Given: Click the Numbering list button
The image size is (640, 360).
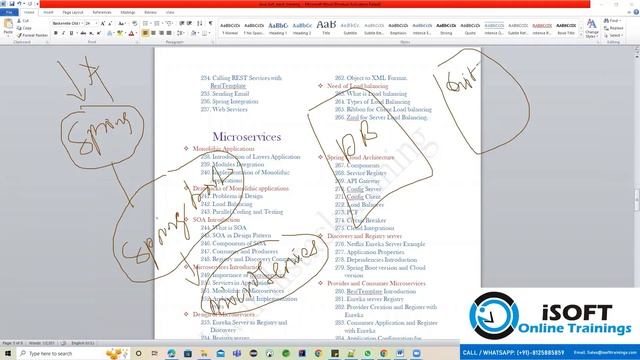Looking at the screenshot, I should click(x=158, y=24).
